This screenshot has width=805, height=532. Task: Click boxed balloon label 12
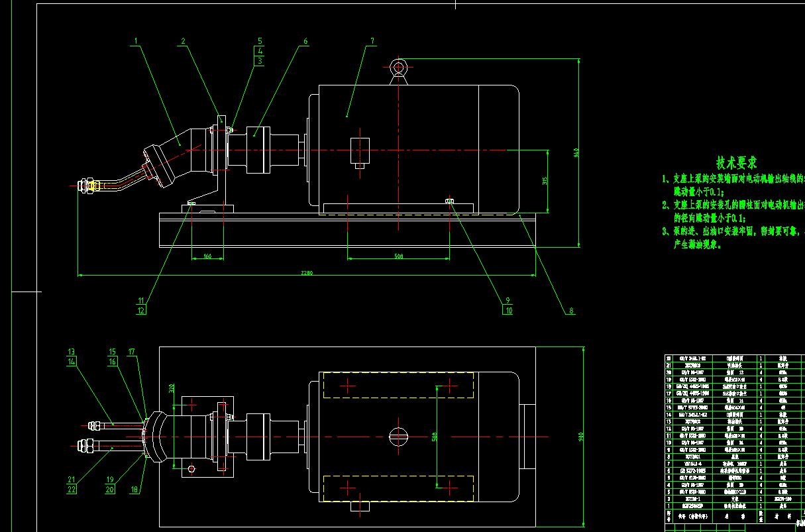click(141, 309)
